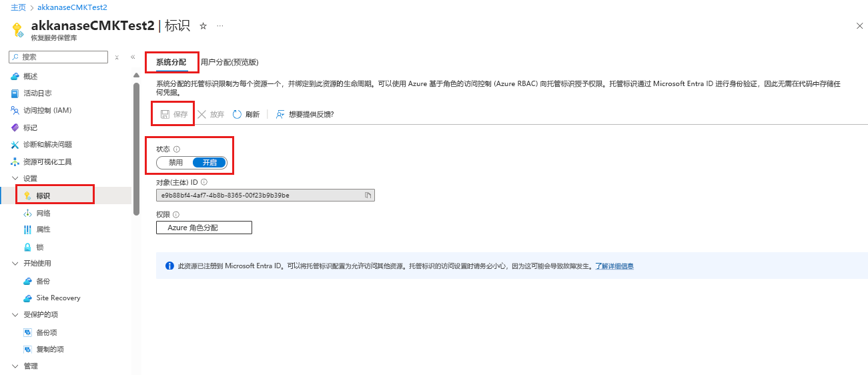Set status toggle to 禁用

tap(175, 162)
